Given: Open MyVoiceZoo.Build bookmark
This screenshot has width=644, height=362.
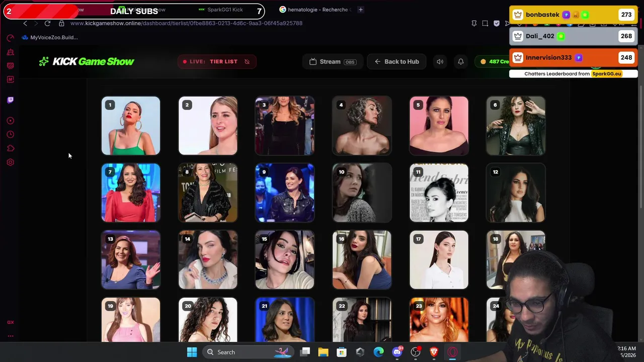Looking at the screenshot, I should pos(50,37).
